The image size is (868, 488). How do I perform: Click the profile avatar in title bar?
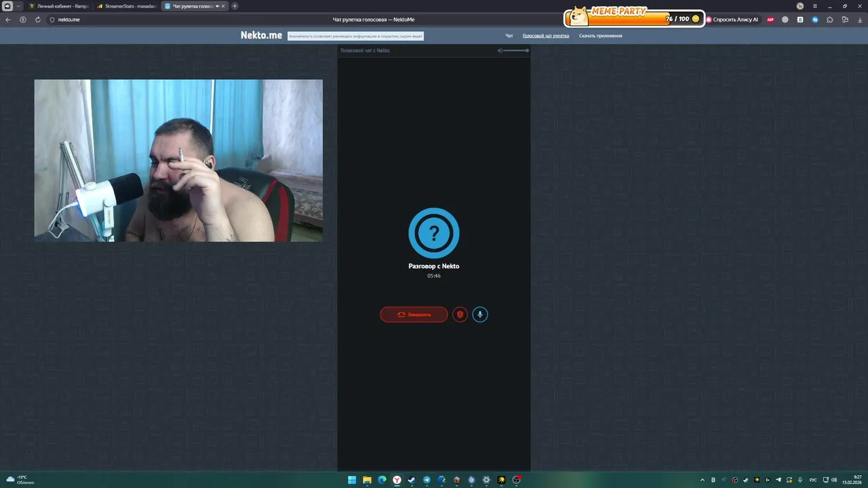(x=800, y=6)
